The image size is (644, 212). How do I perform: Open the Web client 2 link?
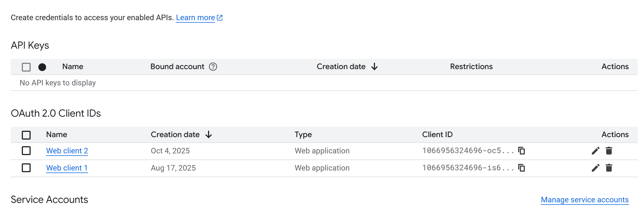coord(67,151)
